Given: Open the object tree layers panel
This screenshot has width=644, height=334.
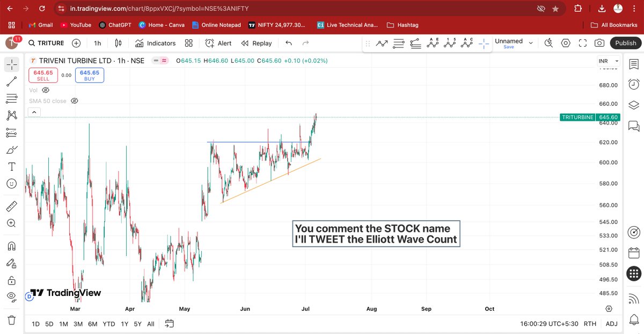Looking at the screenshot, I should coord(633,105).
